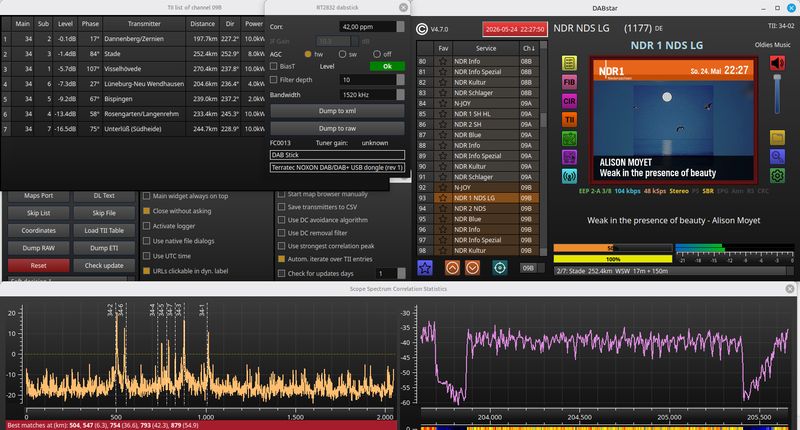
Task: Click the Load TII Table button
Action: pyautogui.click(x=104, y=231)
